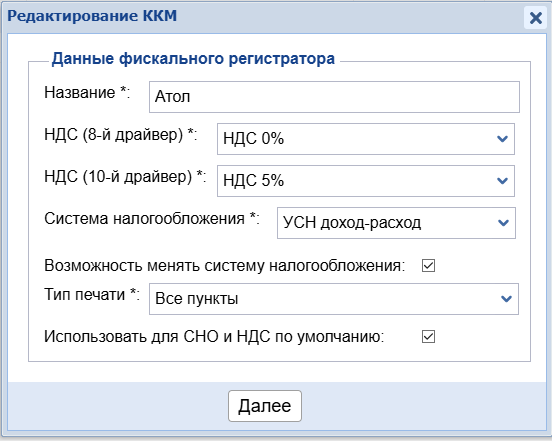The width and height of the screenshot is (552, 441).
Task: Click the chevron of НДС (8-й драйвер) combo
Action: (502, 139)
